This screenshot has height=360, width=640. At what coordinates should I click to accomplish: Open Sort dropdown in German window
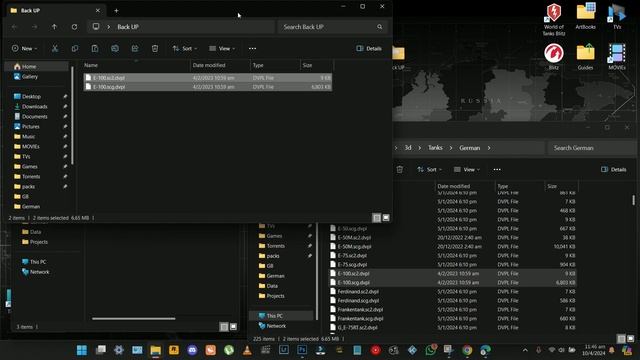429,169
